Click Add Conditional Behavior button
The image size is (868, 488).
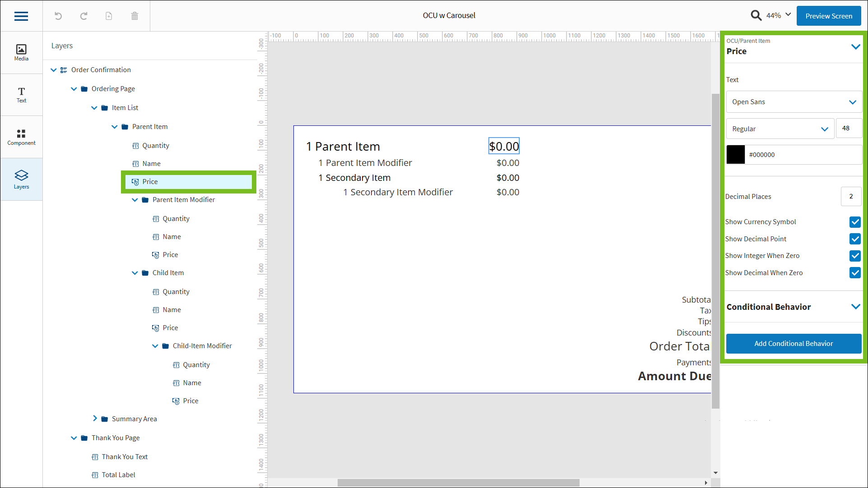pyautogui.click(x=794, y=344)
